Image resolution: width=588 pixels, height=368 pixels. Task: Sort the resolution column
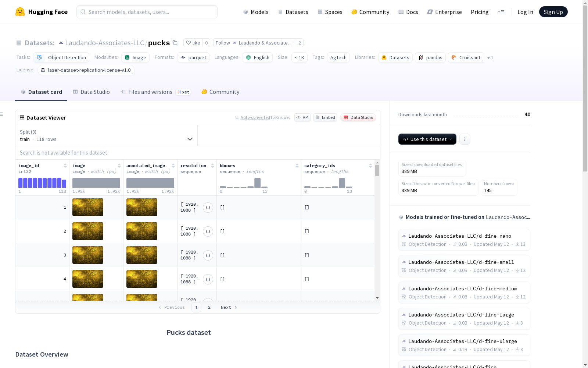click(212, 166)
